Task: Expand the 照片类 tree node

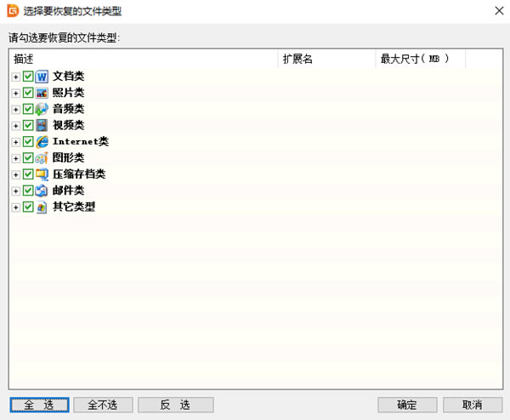Action: pyautogui.click(x=16, y=93)
